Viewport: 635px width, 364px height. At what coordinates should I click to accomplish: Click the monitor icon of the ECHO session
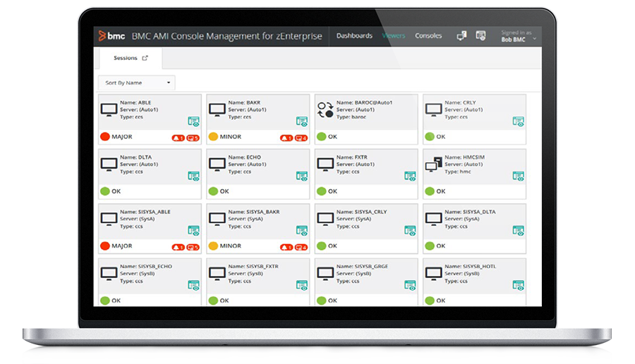pyautogui.click(x=217, y=164)
